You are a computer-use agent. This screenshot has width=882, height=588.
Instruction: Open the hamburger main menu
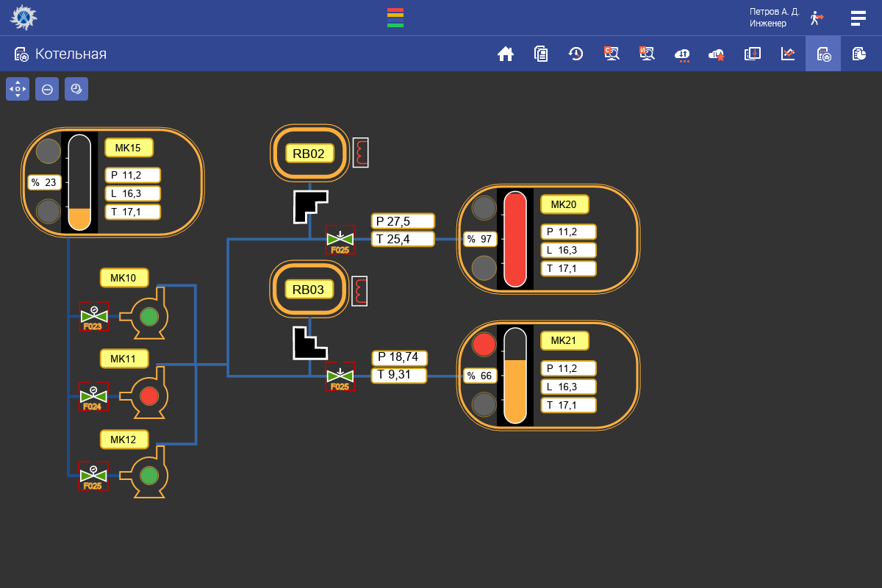click(x=858, y=18)
